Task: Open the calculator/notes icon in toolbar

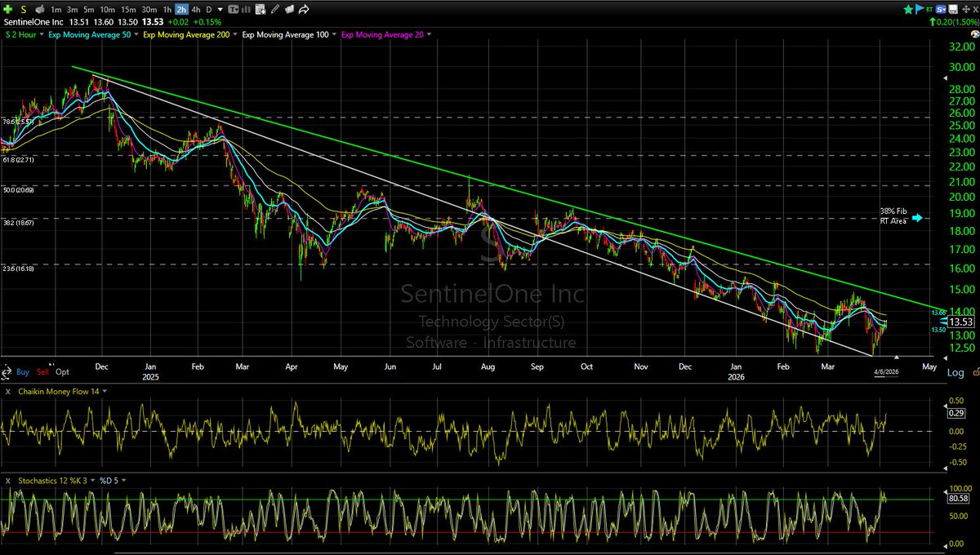Action: point(261,10)
